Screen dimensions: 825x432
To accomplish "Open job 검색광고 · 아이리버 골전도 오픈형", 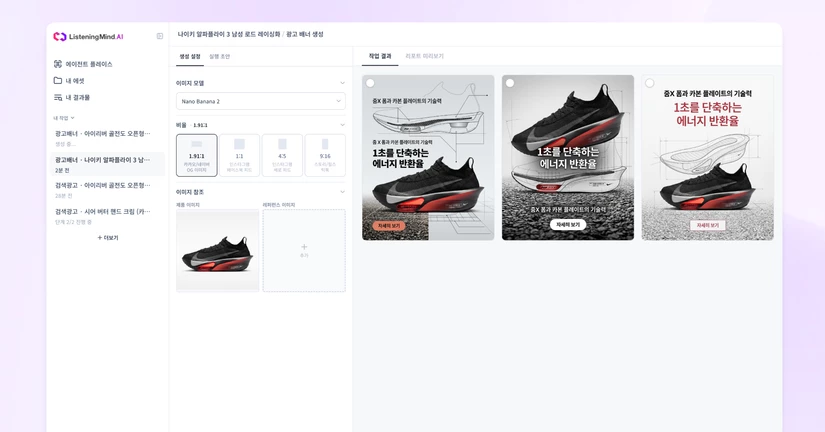I will coord(107,190).
